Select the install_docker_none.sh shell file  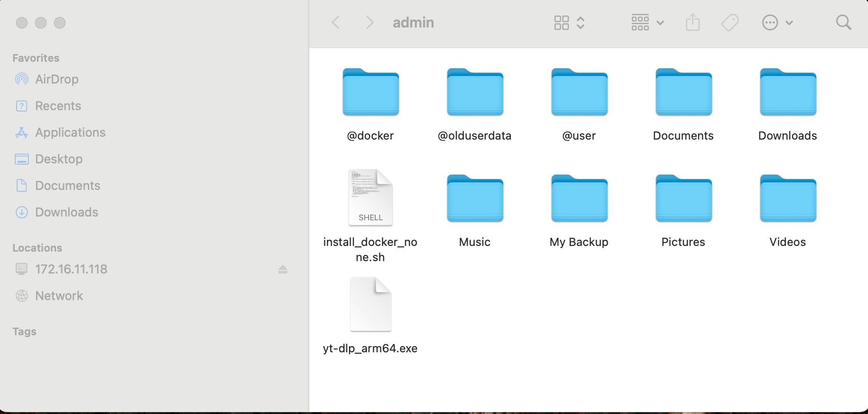[370, 198]
